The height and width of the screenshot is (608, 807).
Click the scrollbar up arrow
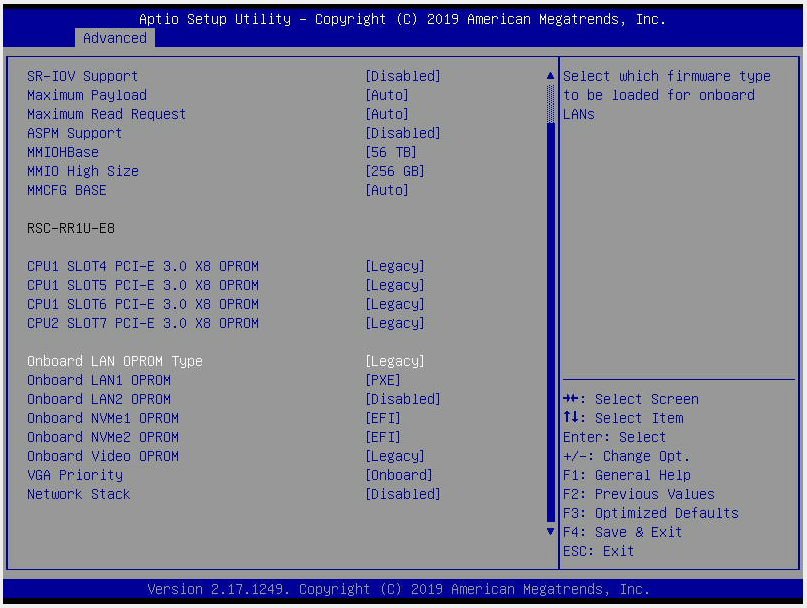[x=549, y=76]
